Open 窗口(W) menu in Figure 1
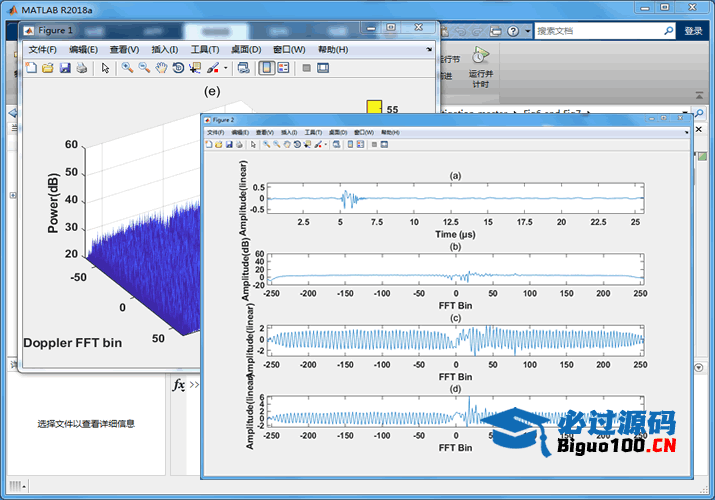 (289, 49)
